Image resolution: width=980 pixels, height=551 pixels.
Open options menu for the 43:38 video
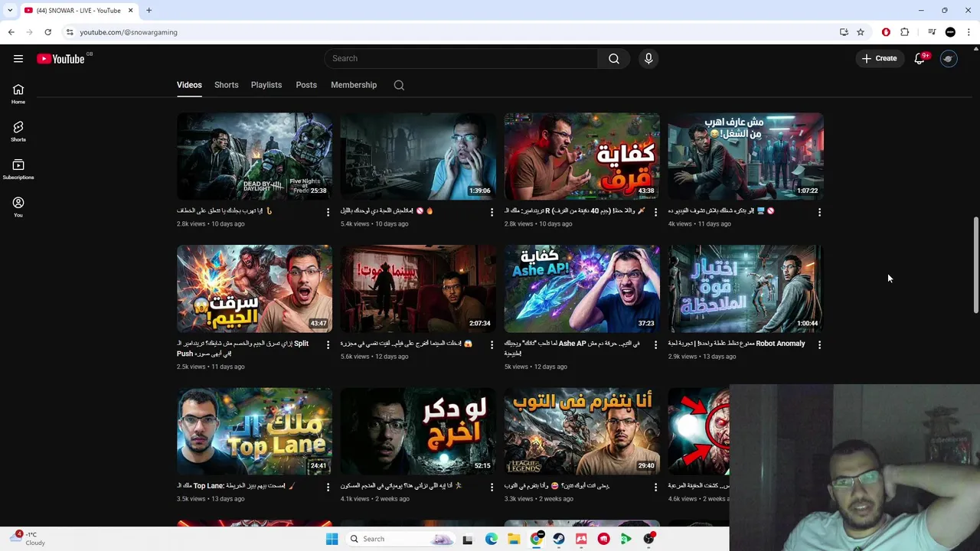click(x=655, y=212)
